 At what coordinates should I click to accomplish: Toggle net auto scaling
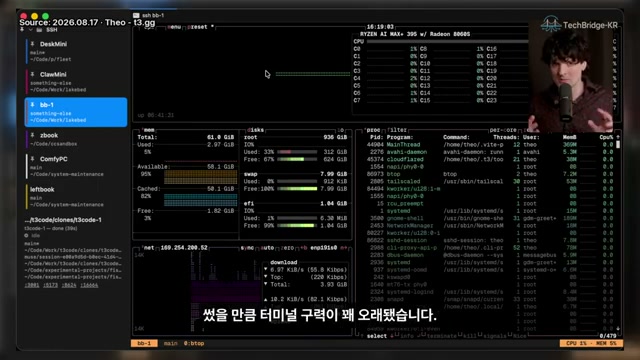(x=267, y=248)
